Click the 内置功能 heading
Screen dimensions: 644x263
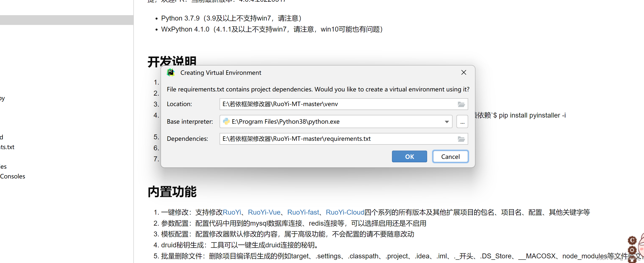point(172,192)
